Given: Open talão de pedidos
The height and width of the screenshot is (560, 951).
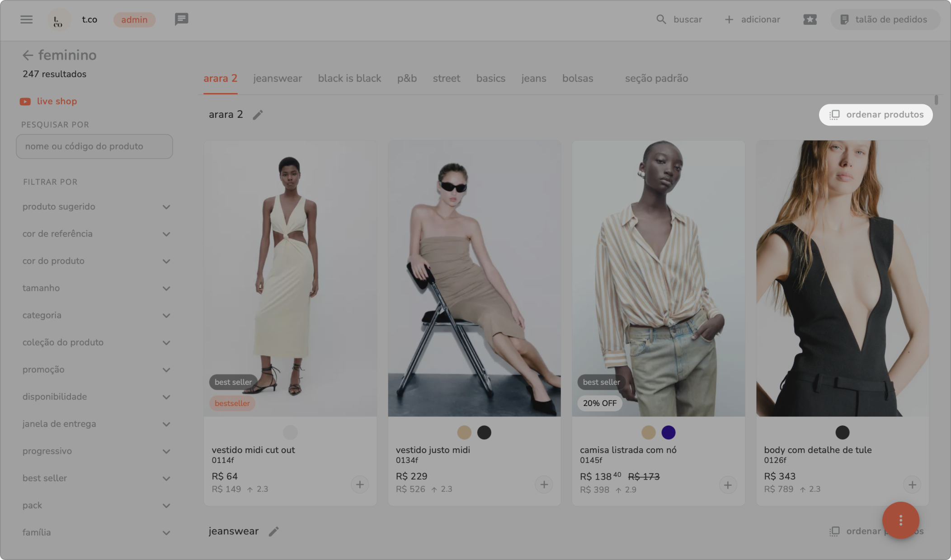Looking at the screenshot, I should [x=885, y=19].
